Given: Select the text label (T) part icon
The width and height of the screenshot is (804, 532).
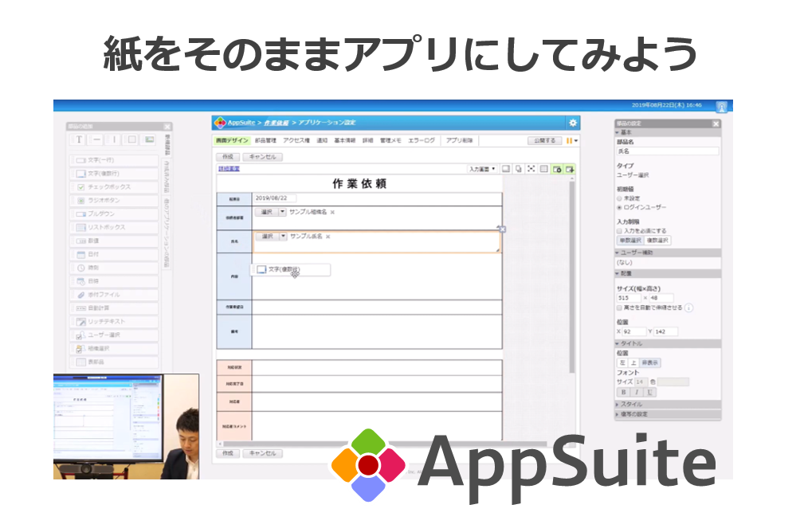Looking at the screenshot, I should (x=79, y=139).
